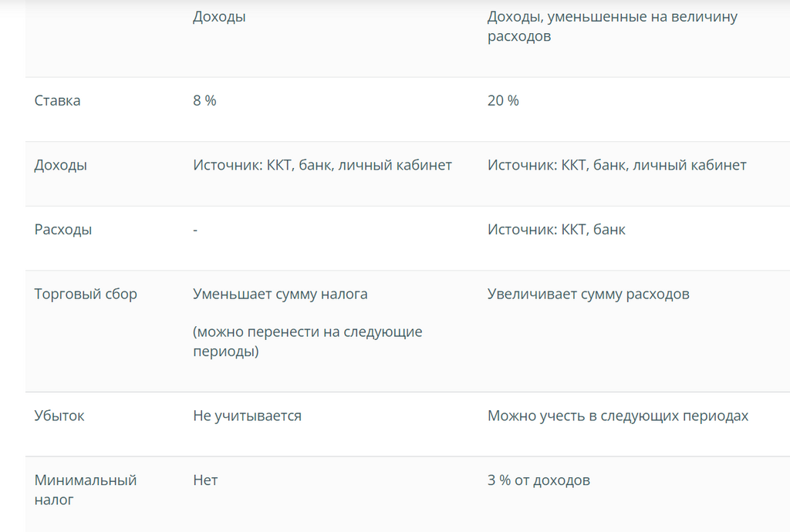The height and width of the screenshot is (532, 790).
Task: Select the 'Ставка' row label
Action: coord(57,101)
